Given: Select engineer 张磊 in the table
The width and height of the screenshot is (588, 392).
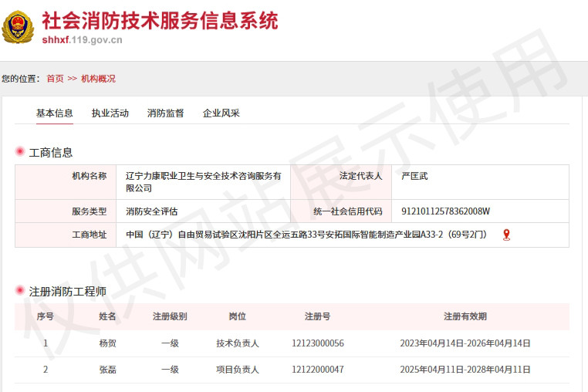Looking at the screenshot, I should pos(107,370).
